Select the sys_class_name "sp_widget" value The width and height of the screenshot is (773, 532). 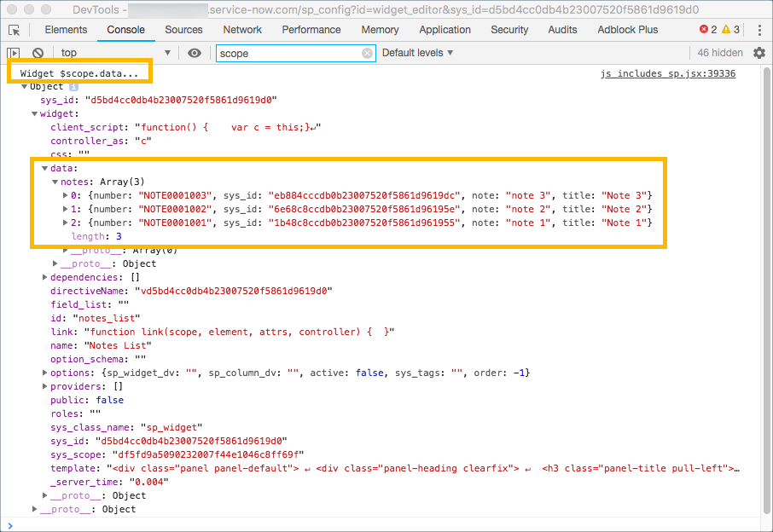point(171,427)
